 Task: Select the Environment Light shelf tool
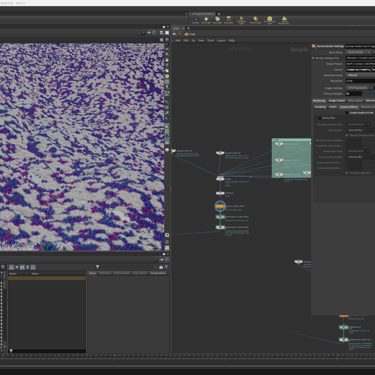270,20
